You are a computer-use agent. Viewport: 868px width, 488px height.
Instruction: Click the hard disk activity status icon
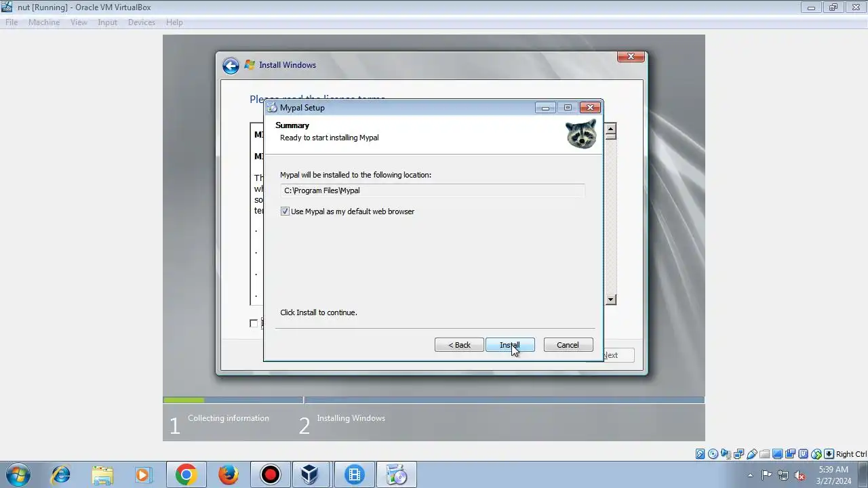click(701, 454)
